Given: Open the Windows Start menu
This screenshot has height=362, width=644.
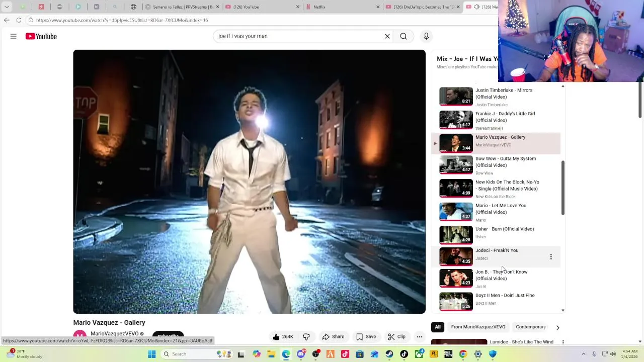Looking at the screenshot, I should tap(151, 354).
